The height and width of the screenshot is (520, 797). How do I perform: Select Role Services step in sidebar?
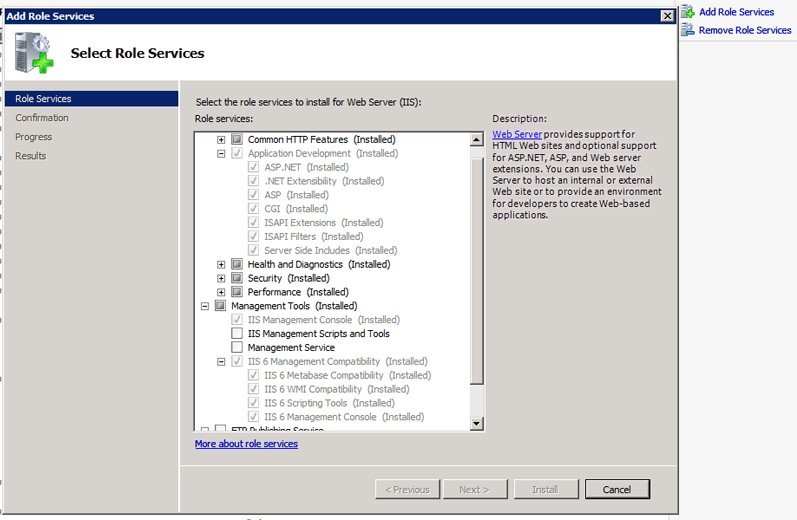[x=91, y=99]
